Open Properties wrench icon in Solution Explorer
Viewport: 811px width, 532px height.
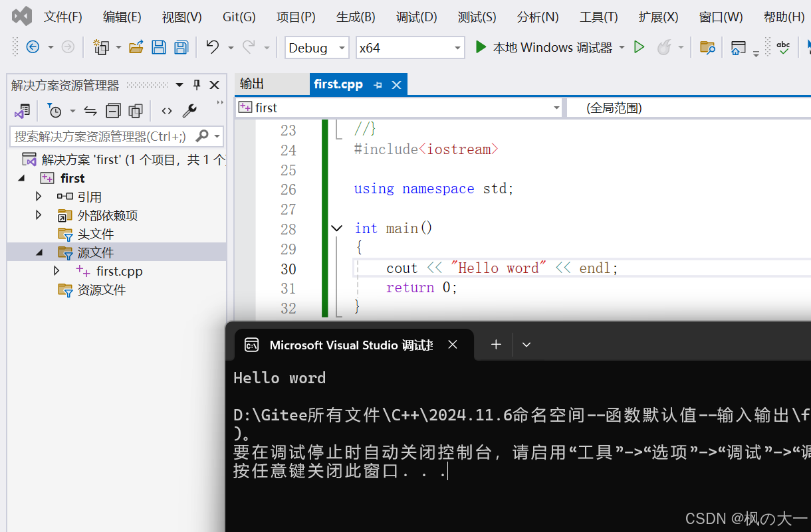tap(189, 111)
